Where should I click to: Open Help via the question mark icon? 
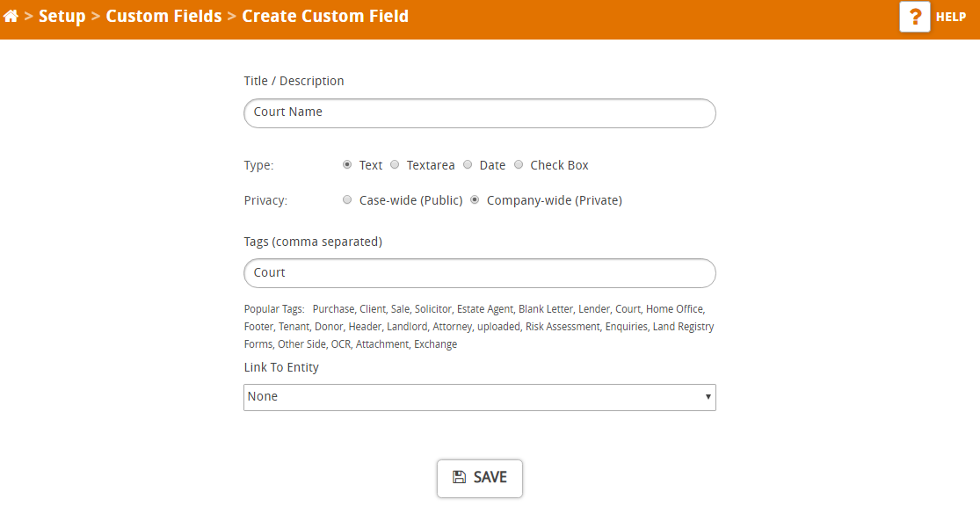tap(914, 17)
